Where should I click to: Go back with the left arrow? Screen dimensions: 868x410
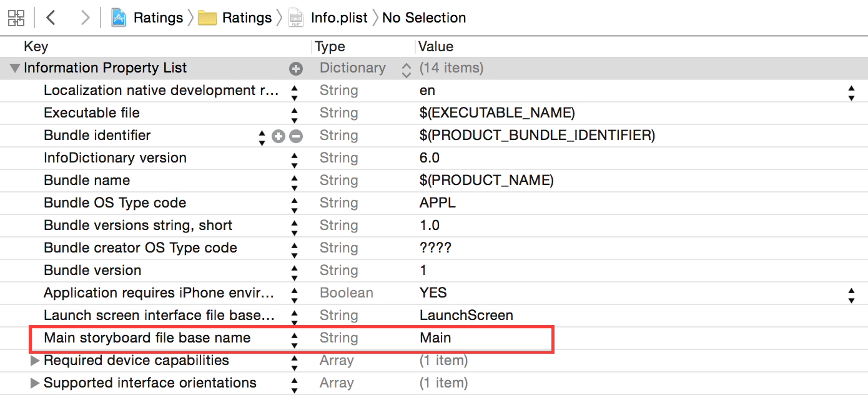(51, 17)
